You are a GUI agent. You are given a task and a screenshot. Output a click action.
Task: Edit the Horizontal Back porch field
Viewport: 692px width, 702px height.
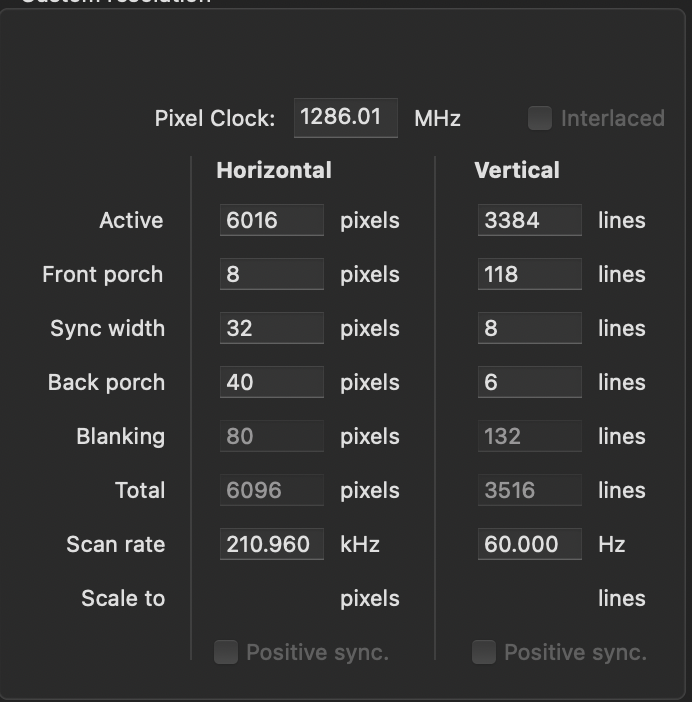pyautogui.click(x=271, y=382)
